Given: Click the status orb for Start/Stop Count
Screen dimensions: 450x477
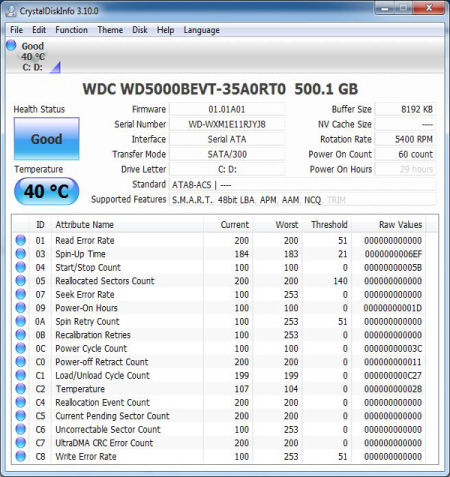Looking at the screenshot, I should coord(21,267).
